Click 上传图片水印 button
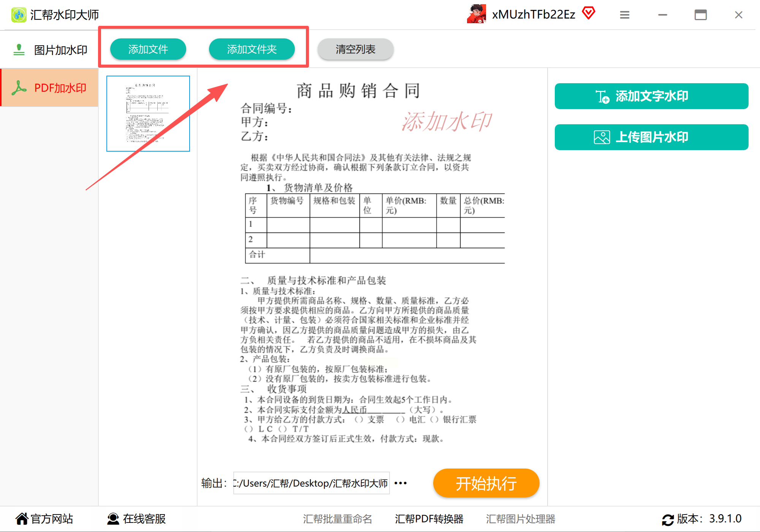This screenshot has width=760, height=532. [651, 137]
